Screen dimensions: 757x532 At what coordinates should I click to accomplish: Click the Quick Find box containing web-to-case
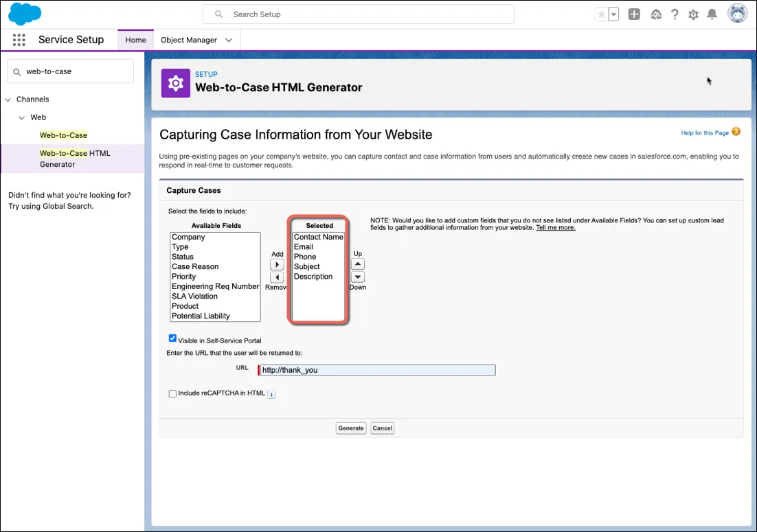click(x=71, y=71)
